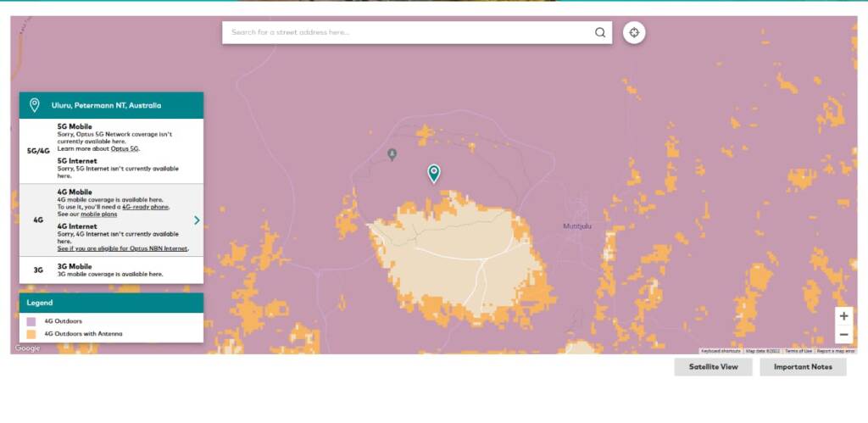Open Important Notes

[803, 366]
